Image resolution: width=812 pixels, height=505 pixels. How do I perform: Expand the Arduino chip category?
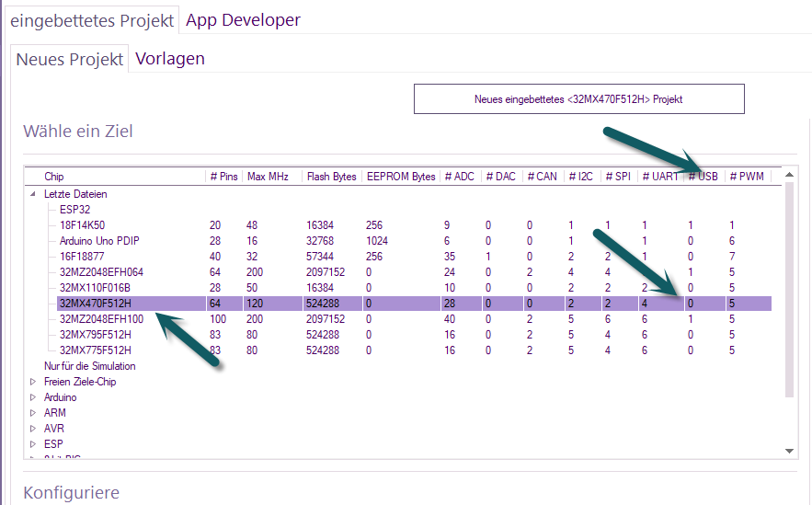pyautogui.click(x=33, y=397)
